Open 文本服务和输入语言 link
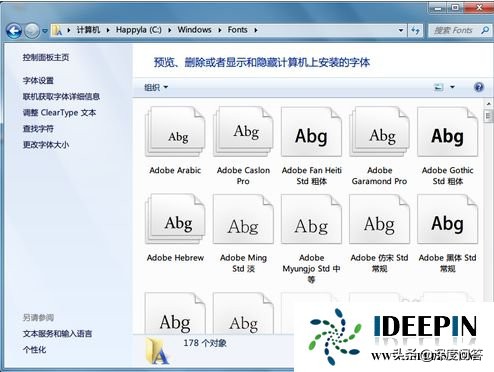 57,334
